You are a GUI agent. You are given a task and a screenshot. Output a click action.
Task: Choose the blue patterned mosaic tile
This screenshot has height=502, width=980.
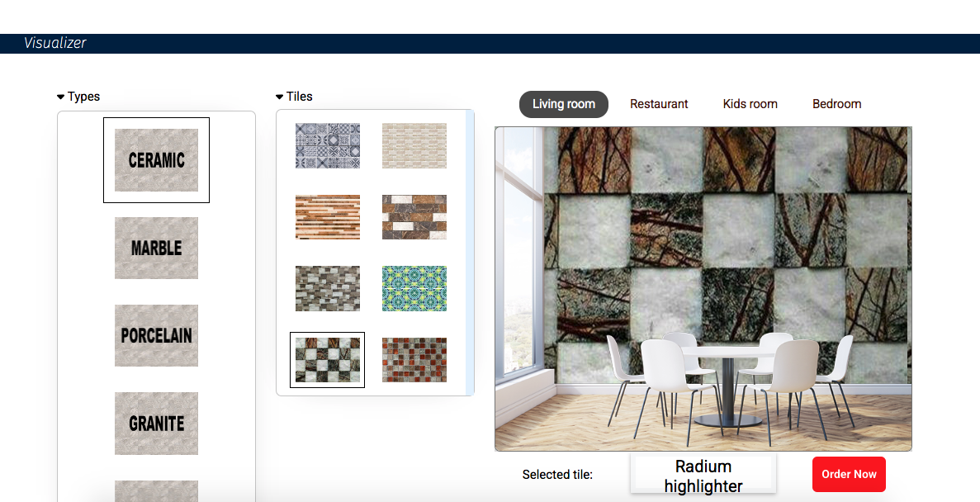[x=328, y=145]
